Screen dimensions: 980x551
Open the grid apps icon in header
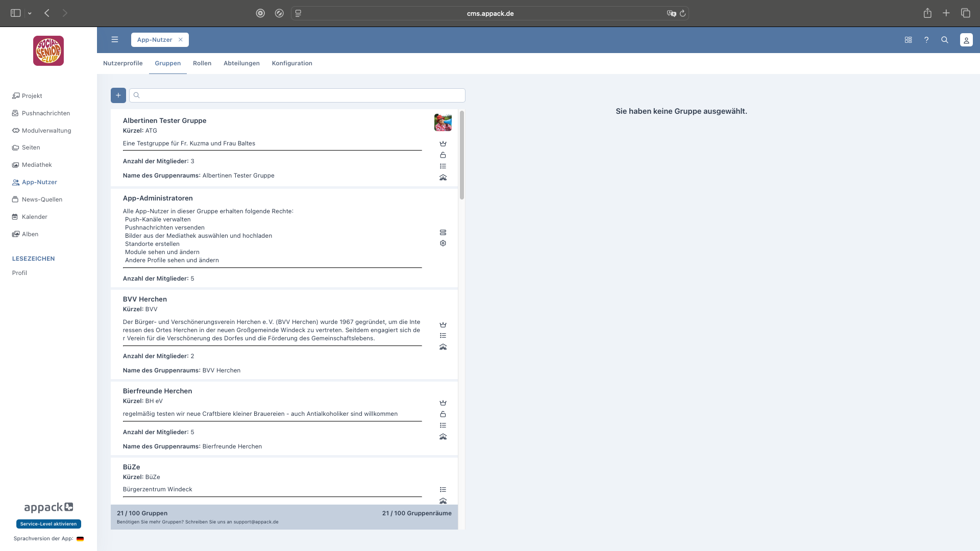[x=908, y=40]
